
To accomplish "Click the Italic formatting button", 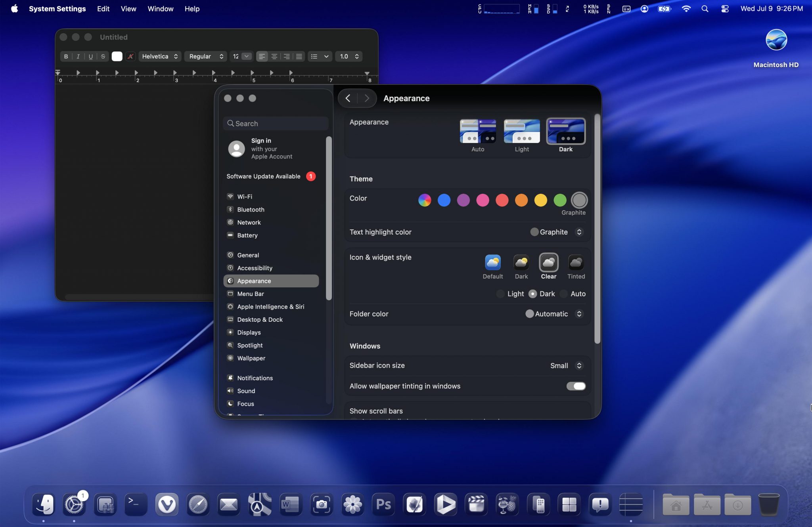I will 78,56.
